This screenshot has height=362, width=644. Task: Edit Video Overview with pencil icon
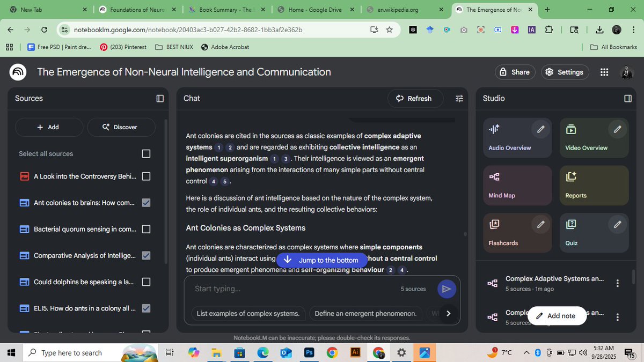point(618,129)
